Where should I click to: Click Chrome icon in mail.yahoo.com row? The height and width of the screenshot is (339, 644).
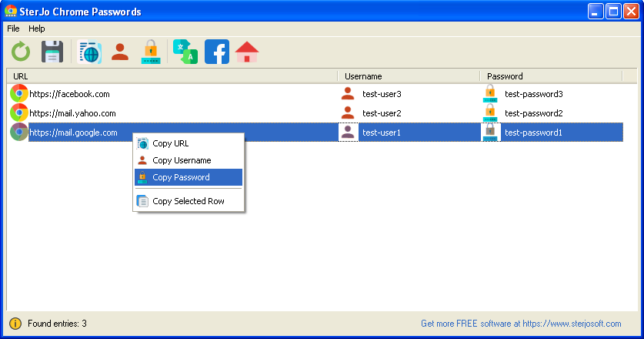[x=19, y=112]
